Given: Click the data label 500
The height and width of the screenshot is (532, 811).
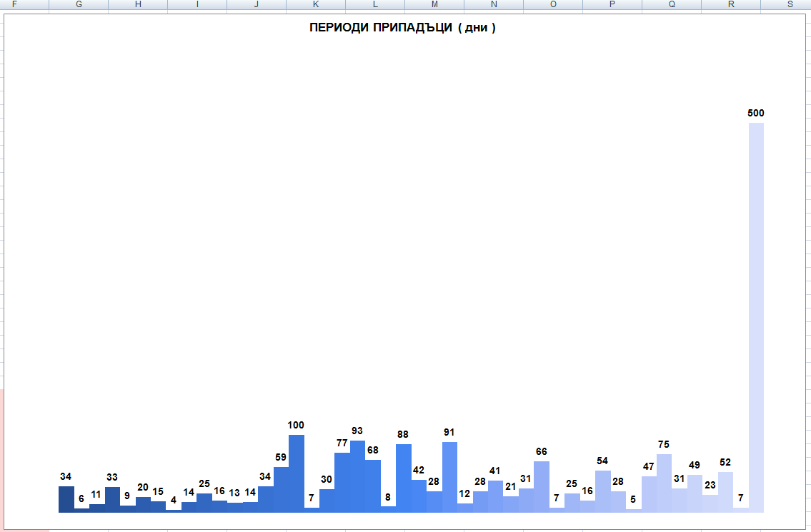Looking at the screenshot, I should (756, 114).
